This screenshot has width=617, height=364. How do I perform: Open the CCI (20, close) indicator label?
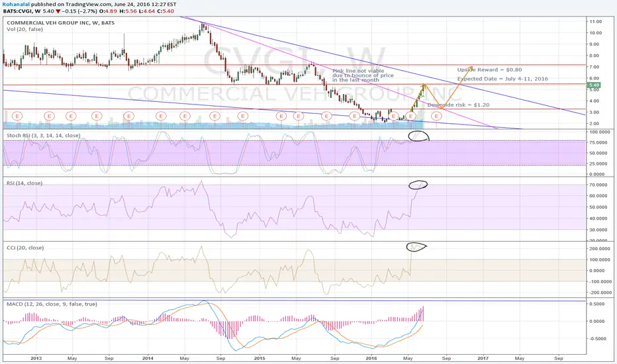click(25, 248)
